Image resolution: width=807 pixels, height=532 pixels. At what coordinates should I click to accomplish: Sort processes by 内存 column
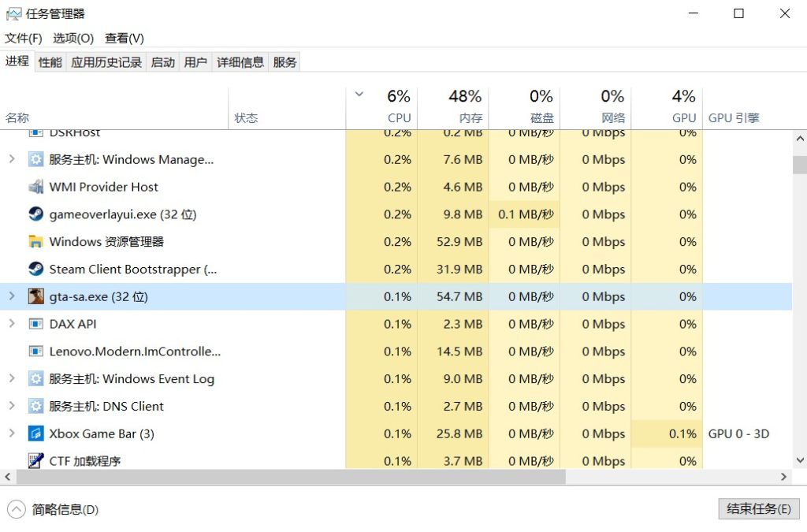pos(464,107)
